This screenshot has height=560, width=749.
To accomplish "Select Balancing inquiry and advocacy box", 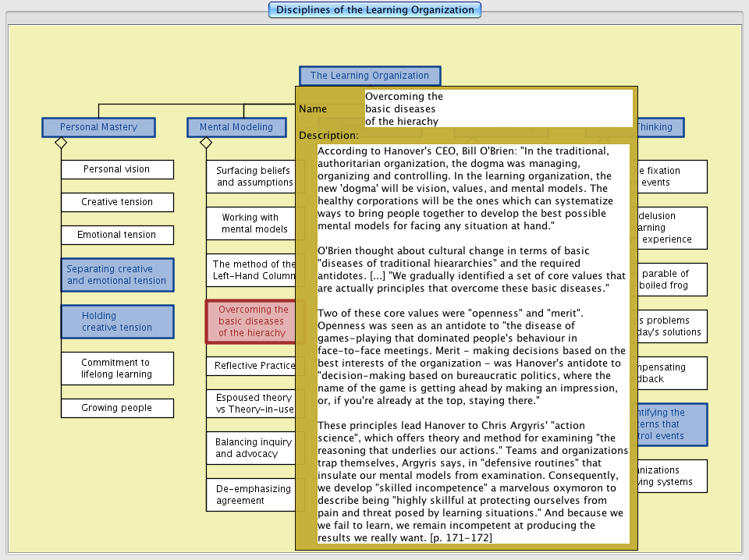I will click(x=250, y=448).
